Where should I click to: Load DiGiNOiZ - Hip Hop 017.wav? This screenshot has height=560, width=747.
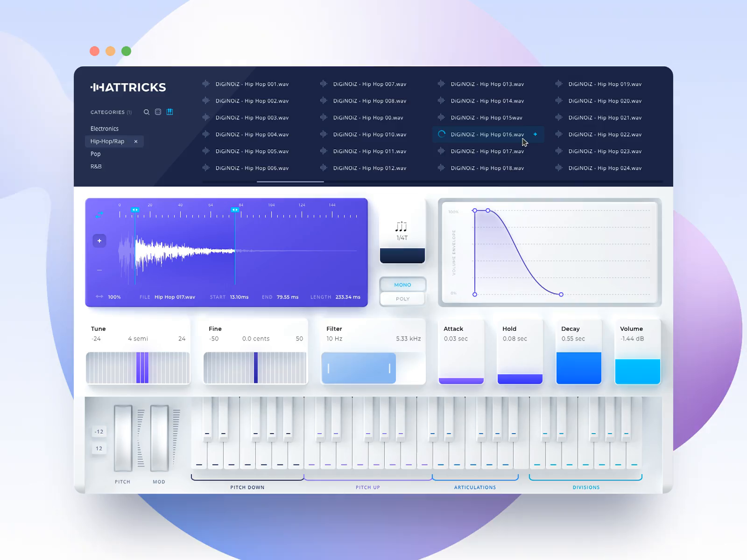click(487, 151)
